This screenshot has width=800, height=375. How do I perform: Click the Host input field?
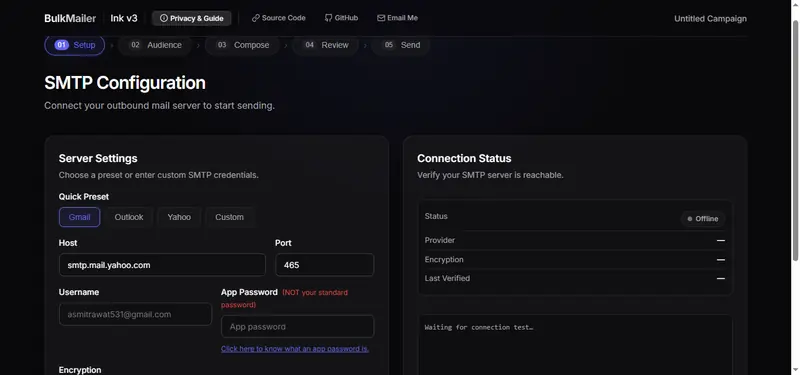162,265
